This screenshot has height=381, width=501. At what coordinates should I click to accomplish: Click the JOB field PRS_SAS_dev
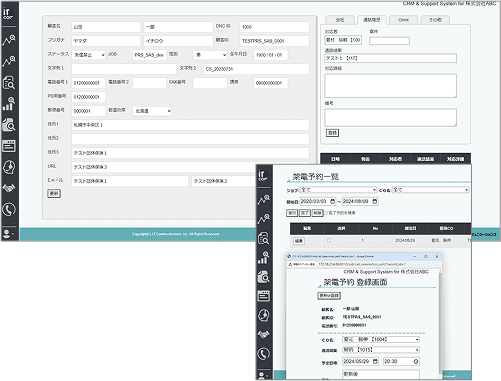(x=149, y=55)
